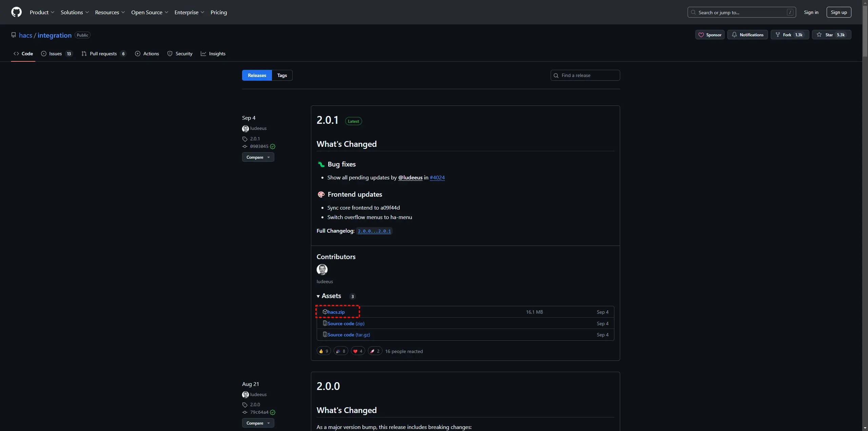
Task: Switch to the Tags tab
Action: coord(282,75)
